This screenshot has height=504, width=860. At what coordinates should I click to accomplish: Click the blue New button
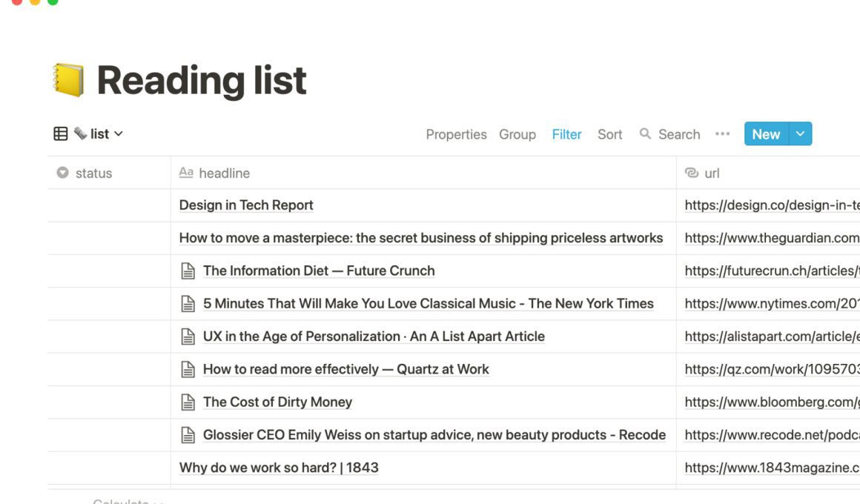[x=766, y=134]
